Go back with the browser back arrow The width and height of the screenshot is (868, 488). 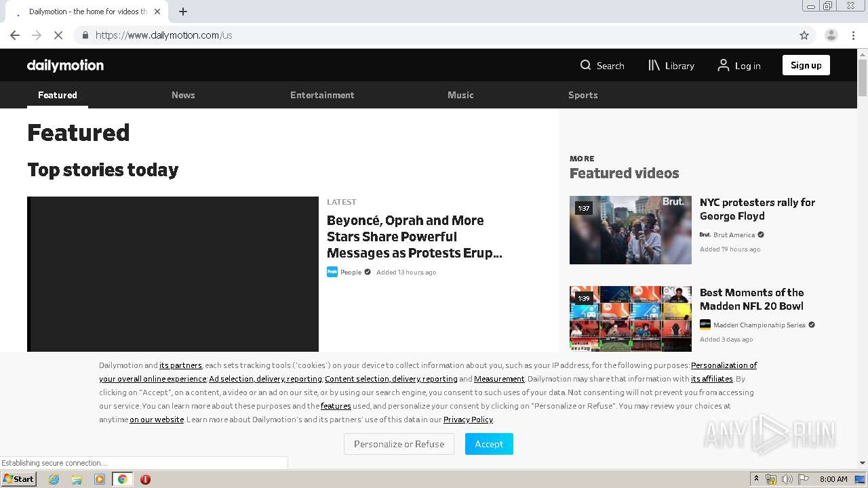click(15, 35)
